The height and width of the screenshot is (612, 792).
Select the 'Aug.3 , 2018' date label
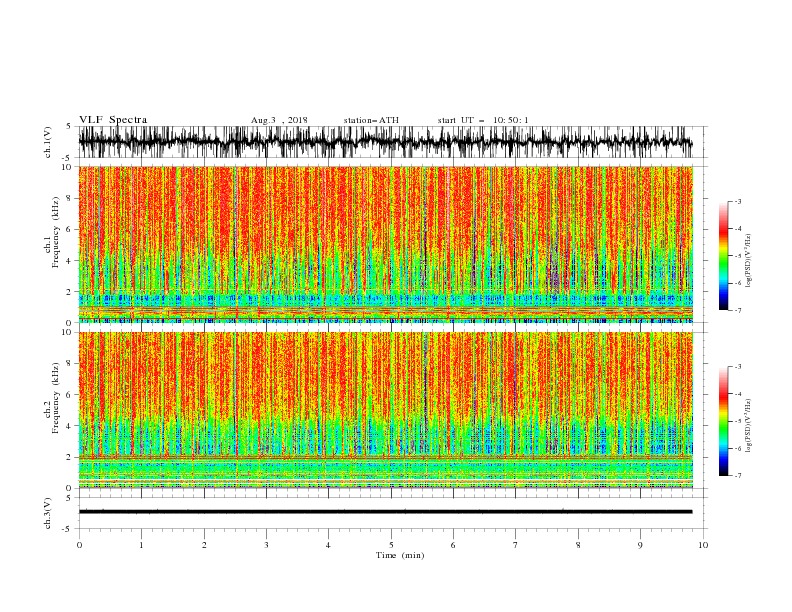click(x=279, y=120)
